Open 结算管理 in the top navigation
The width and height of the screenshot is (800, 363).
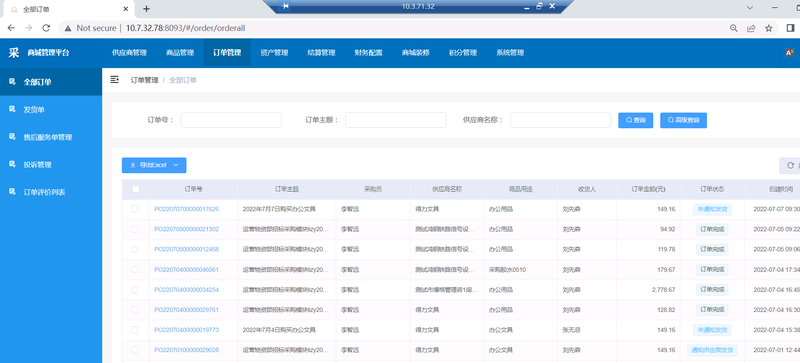(321, 53)
